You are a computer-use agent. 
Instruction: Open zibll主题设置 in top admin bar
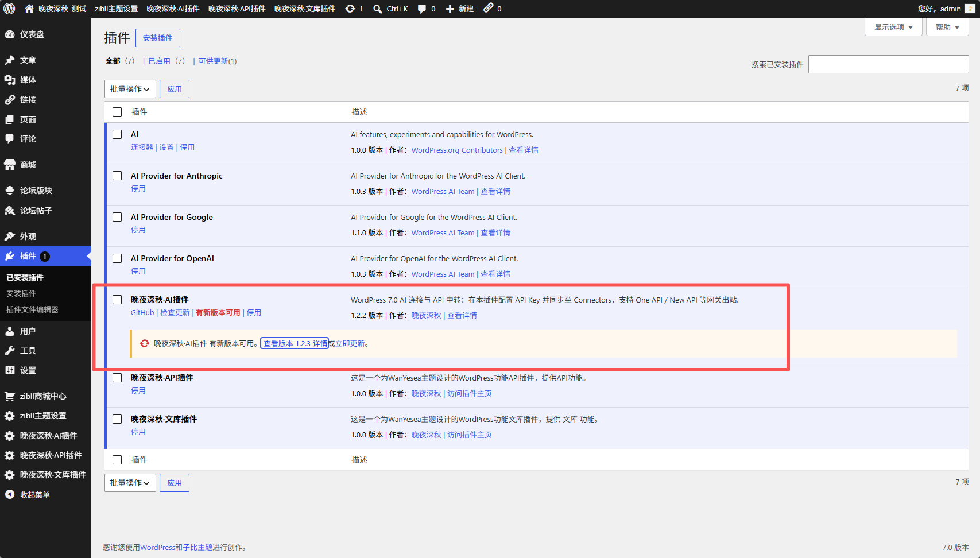(117, 9)
